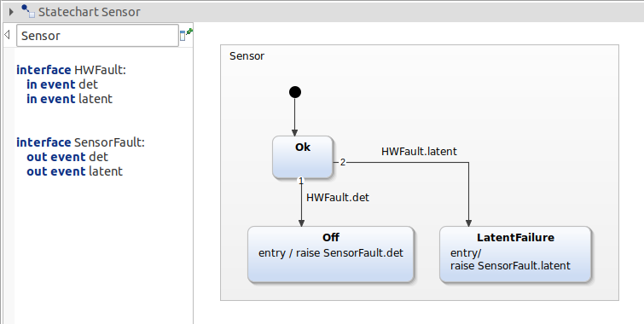The width and height of the screenshot is (644, 324).
Task: Click the Sensor name input field
Action: point(97,36)
